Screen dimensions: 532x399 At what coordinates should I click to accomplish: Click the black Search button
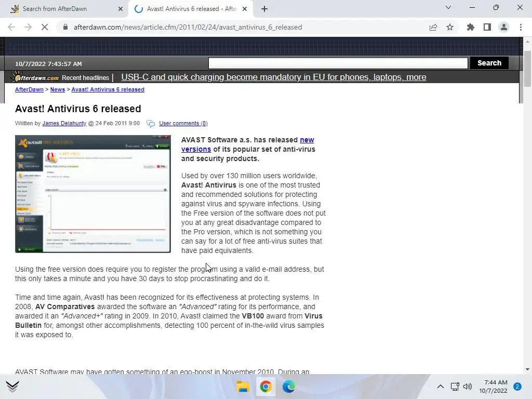(x=489, y=63)
